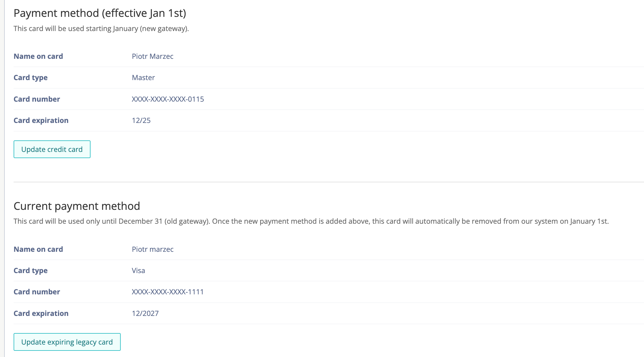Click 'Card number' label for the 0115 card
Image resolution: width=644 pixels, height=357 pixels.
(x=37, y=99)
